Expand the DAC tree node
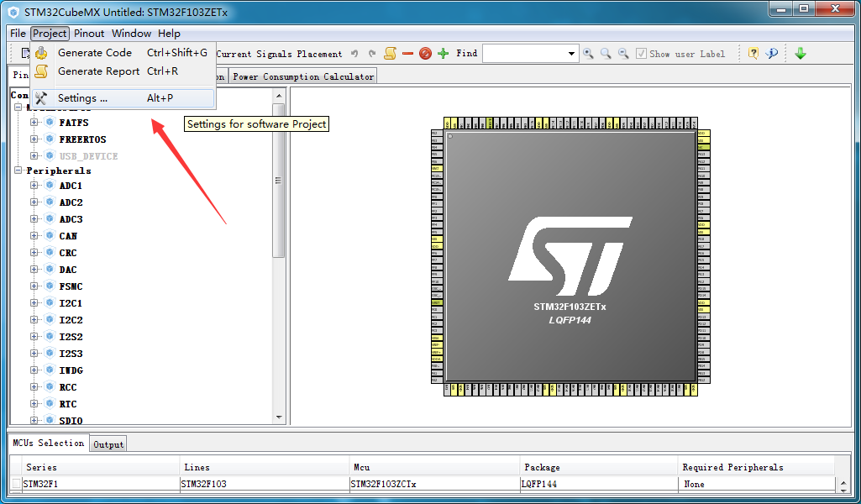Viewport: 861px width, 504px height. click(x=34, y=269)
